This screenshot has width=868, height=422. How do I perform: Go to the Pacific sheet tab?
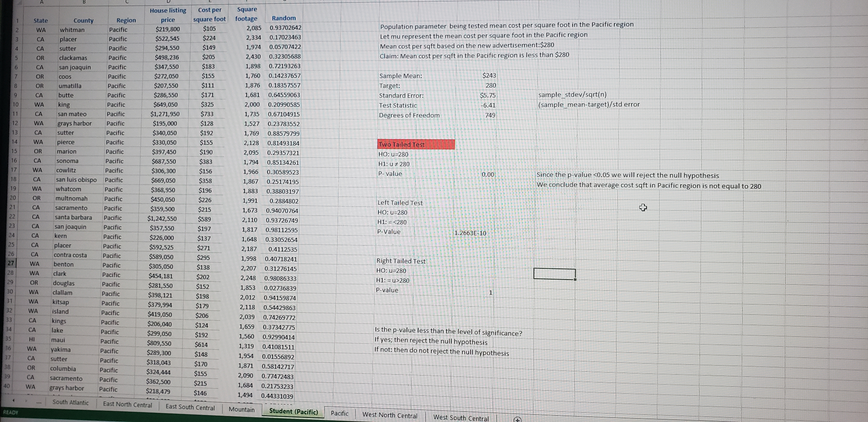[339, 413]
